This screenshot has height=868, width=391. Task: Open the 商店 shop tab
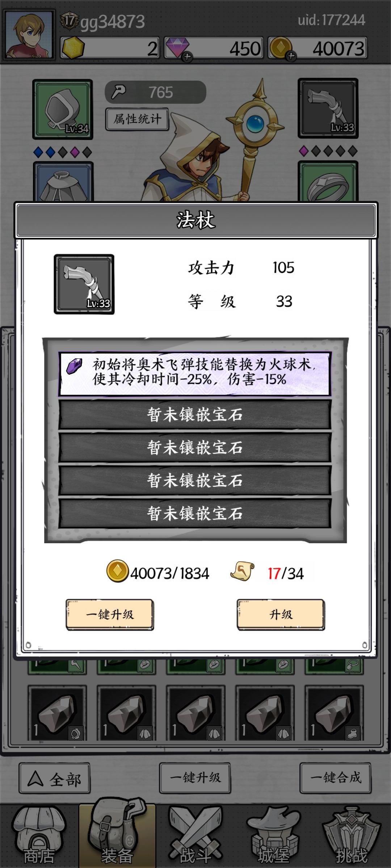[39, 836]
